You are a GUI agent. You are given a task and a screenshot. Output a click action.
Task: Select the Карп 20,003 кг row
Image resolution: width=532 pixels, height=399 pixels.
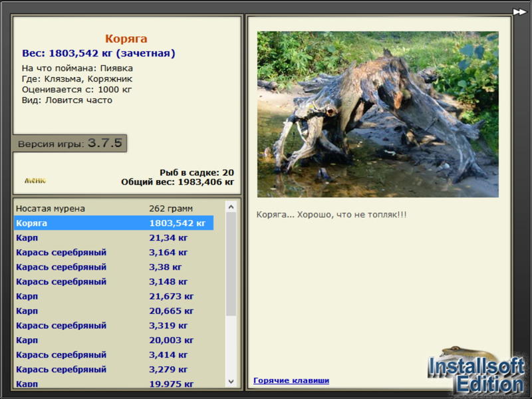[114, 340]
